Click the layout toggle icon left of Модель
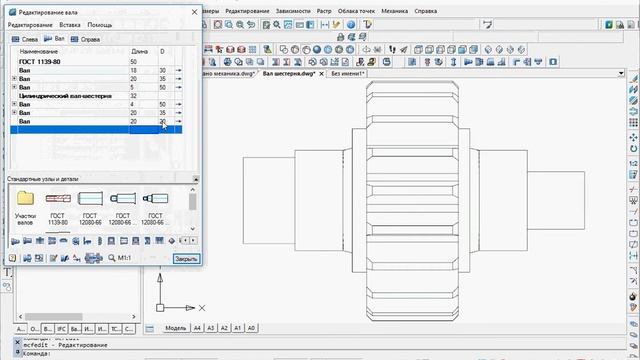This screenshot has height=360, width=640. (150, 329)
